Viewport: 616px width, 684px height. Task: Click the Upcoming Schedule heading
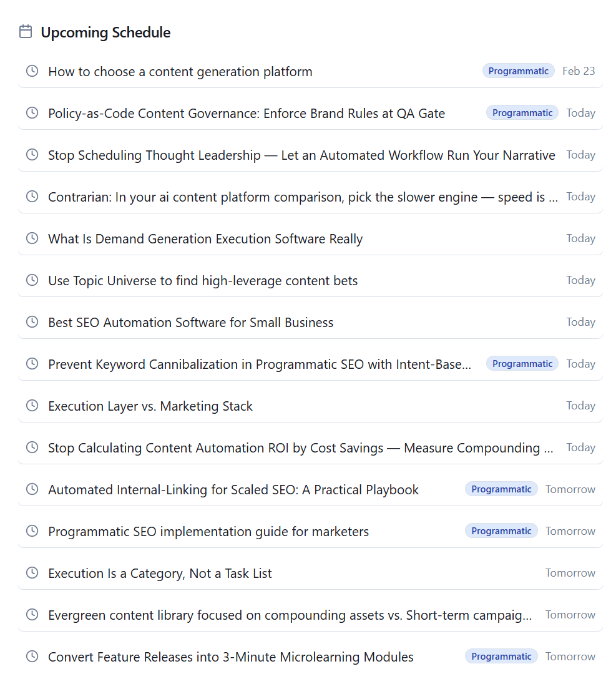tap(105, 32)
